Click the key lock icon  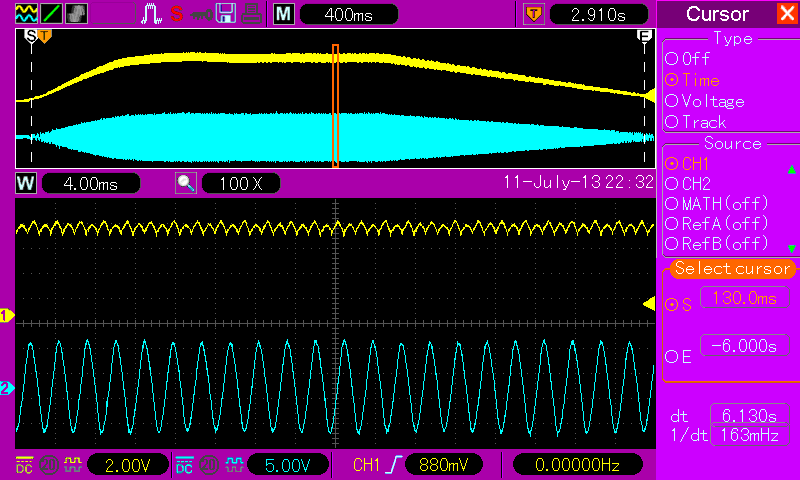(x=200, y=14)
